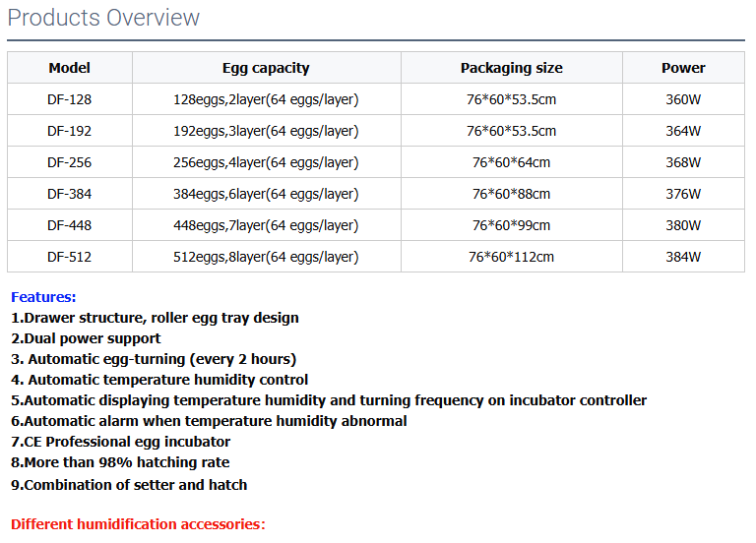
Task: Click the DF-512 model cell
Action: click(70, 257)
